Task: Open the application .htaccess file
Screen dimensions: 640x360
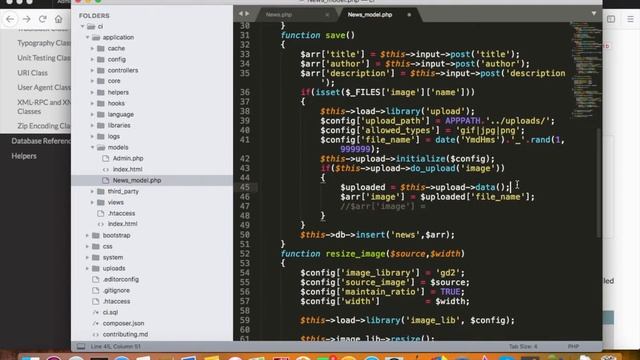Action: [x=121, y=213]
